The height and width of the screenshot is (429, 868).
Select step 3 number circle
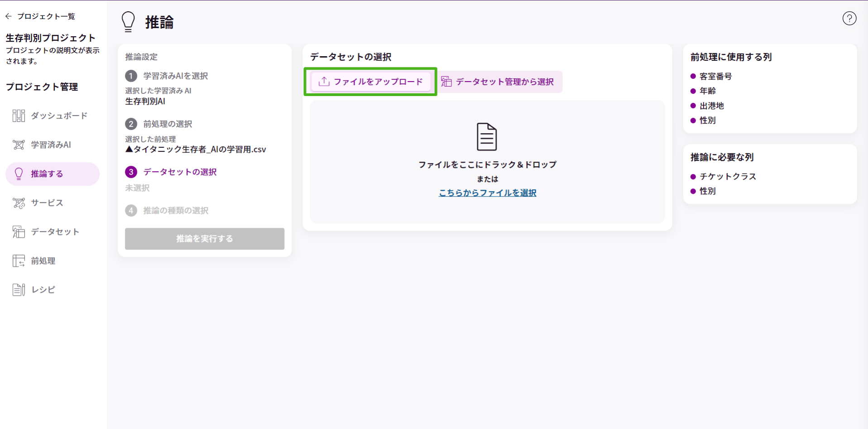131,172
